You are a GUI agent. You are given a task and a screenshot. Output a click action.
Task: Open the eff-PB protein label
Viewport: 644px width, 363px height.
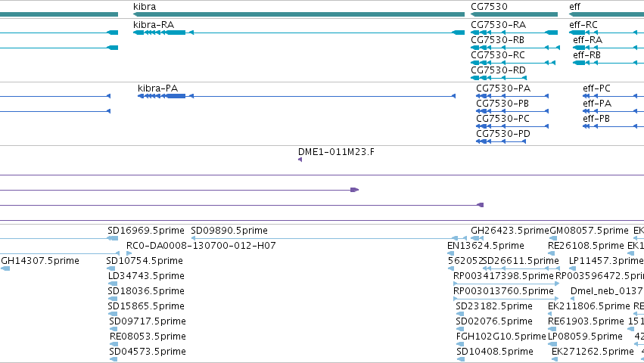[596, 119]
